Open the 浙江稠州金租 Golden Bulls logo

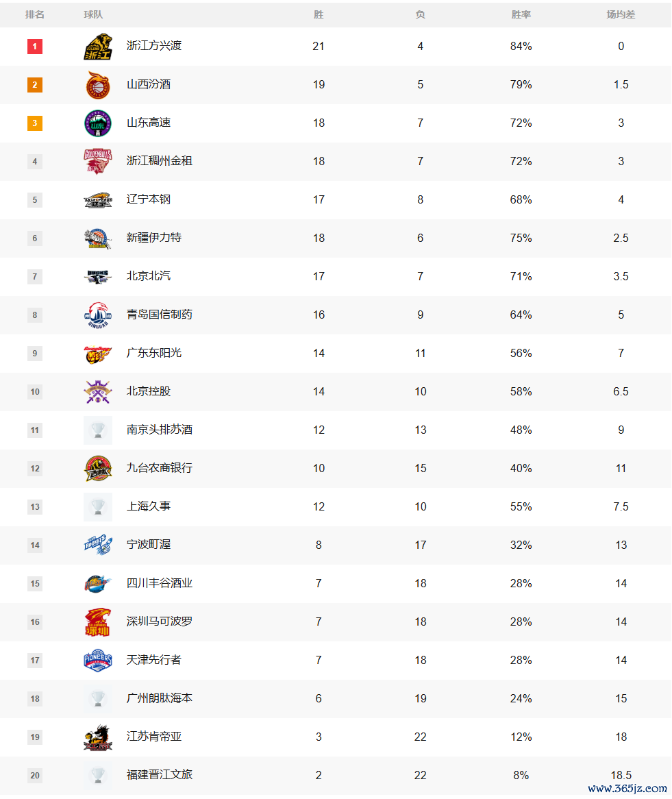(98, 162)
